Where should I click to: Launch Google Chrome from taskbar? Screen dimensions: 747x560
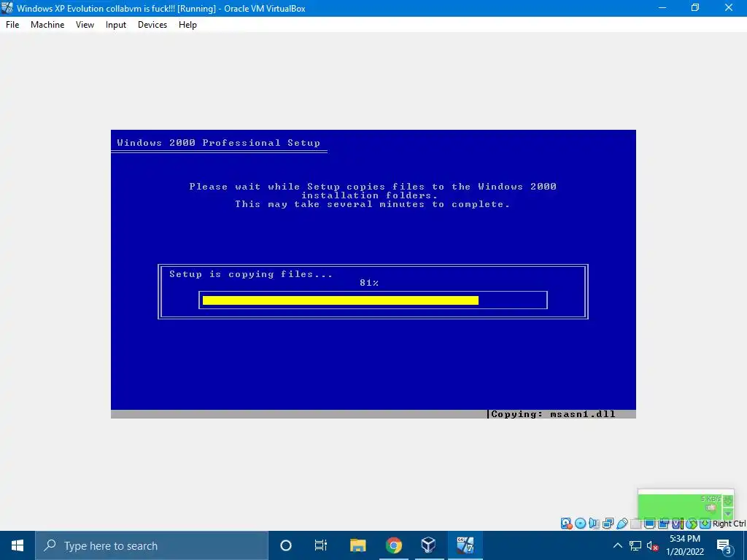(393, 545)
